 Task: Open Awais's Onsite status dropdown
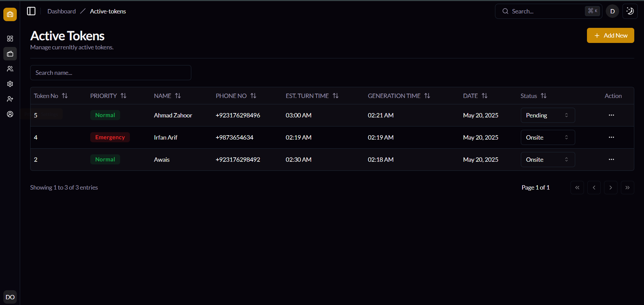pyautogui.click(x=547, y=159)
